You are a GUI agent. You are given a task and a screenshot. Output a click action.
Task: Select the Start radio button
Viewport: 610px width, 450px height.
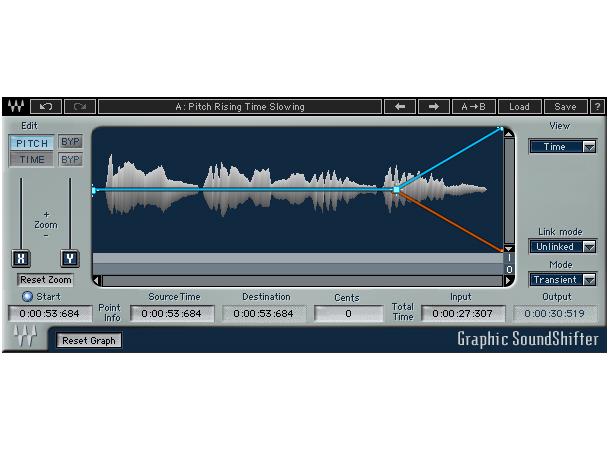[x=27, y=297]
